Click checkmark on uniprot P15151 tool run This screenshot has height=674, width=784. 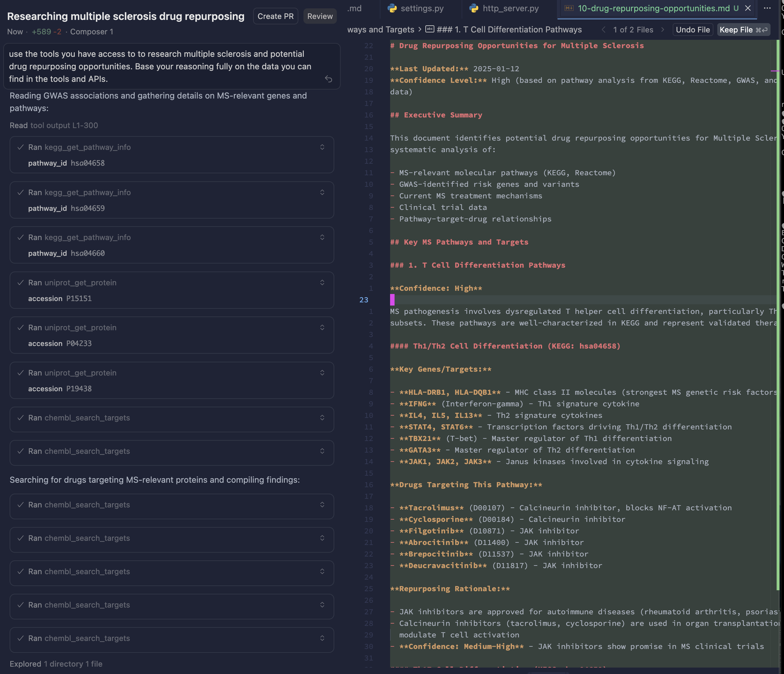(x=21, y=282)
